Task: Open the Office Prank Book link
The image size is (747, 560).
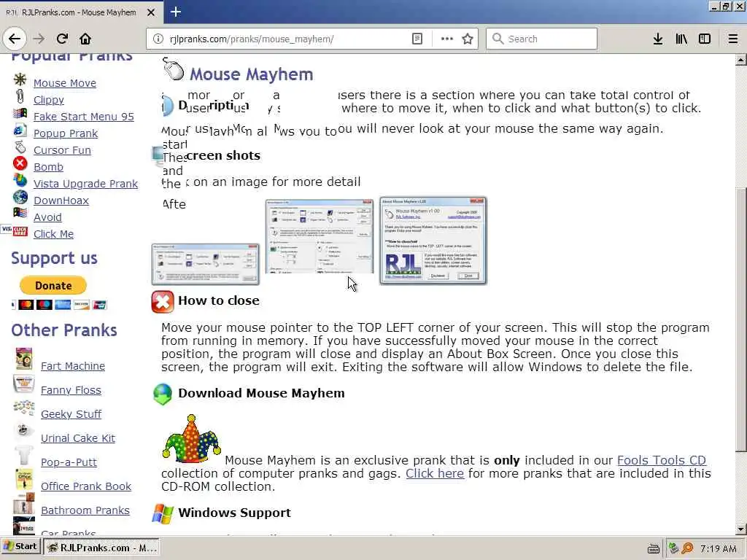Action: (86, 486)
